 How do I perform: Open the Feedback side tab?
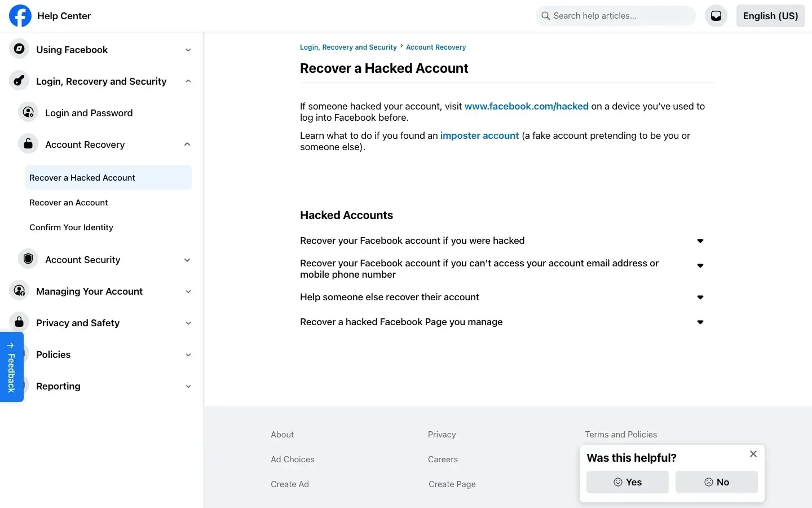[11, 367]
